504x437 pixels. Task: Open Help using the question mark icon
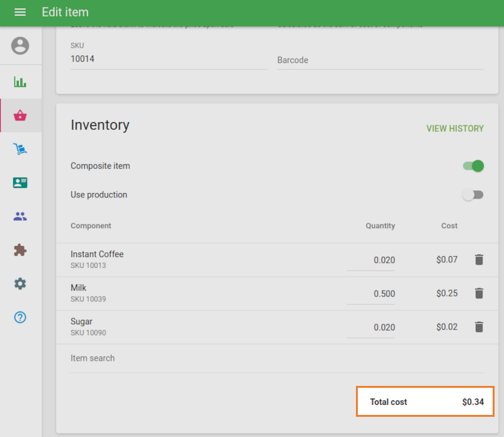coord(20,317)
